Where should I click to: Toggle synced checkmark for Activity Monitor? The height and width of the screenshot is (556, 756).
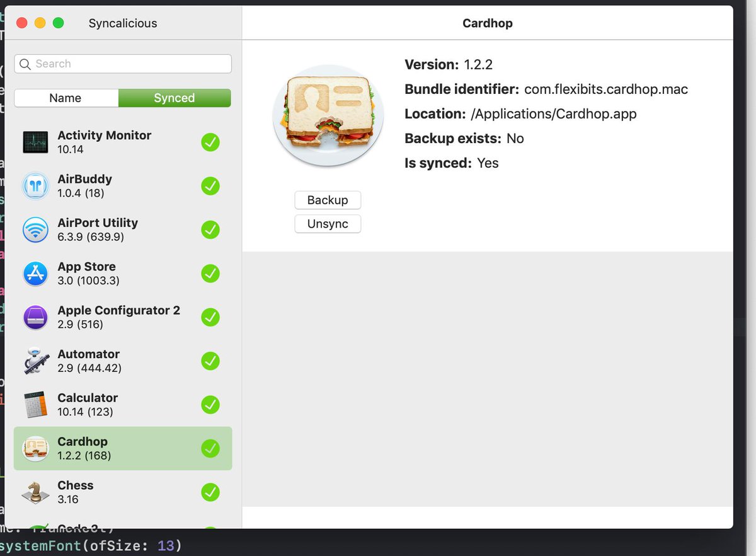[x=210, y=142]
